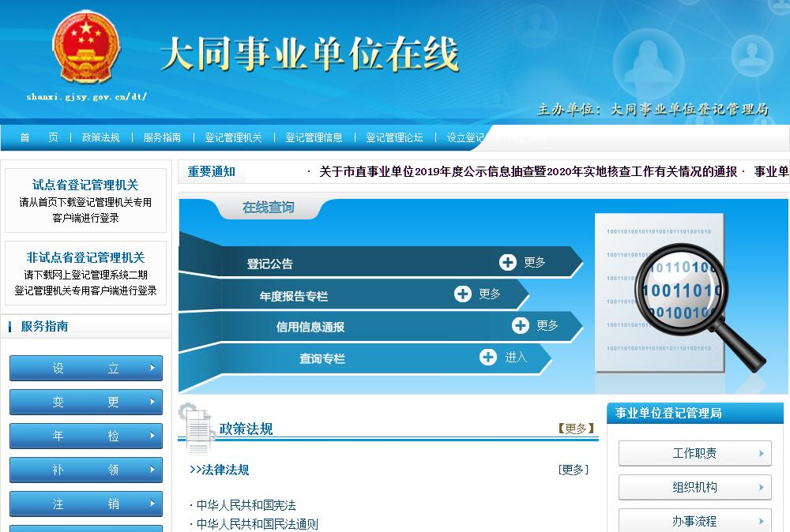Click 进入 in the 查询专栏 row
The height and width of the screenshot is (532, 790).
[516, 358]
